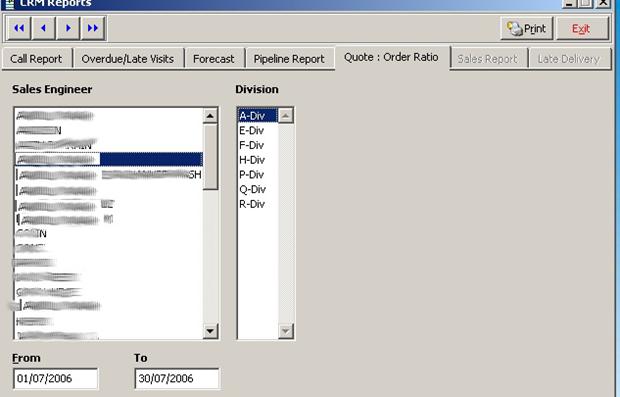
Task: Select F-Div in Division list
Action: pos(257,145)
